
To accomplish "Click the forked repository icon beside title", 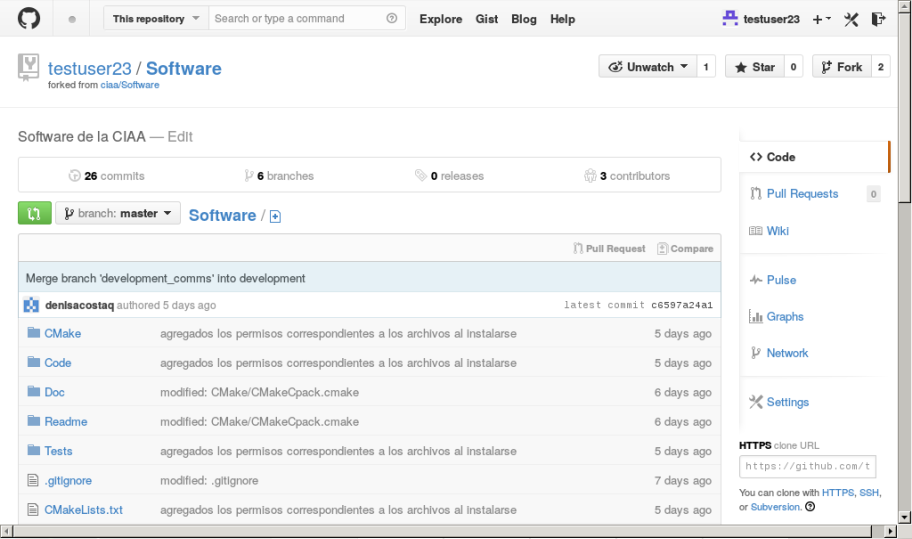I will [x=28, y=67].
